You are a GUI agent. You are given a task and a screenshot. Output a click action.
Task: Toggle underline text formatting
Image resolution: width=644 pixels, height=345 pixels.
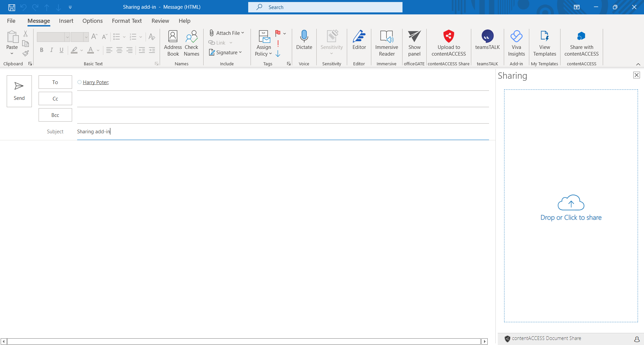tap(61, 50)
